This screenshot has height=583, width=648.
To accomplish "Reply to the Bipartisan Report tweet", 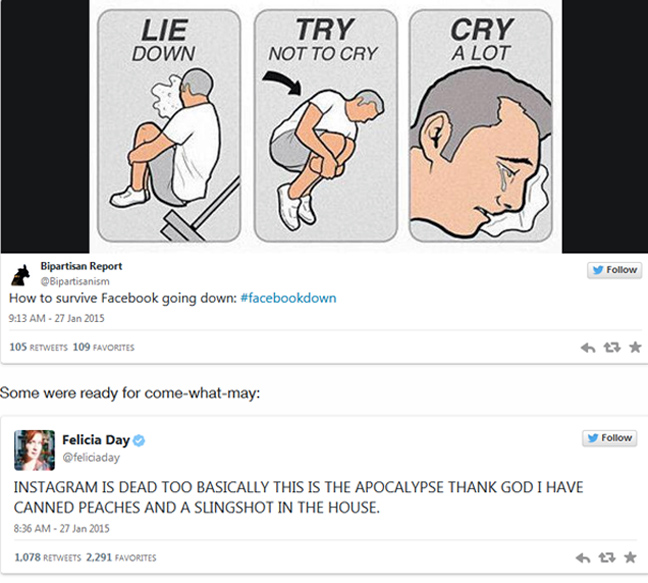I will [x=589, y=347].
